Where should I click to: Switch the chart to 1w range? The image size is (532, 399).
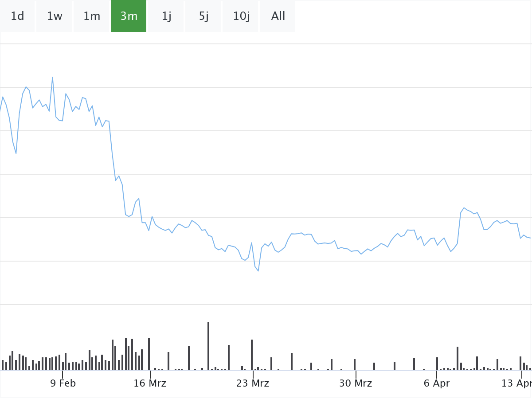point(55,16)
